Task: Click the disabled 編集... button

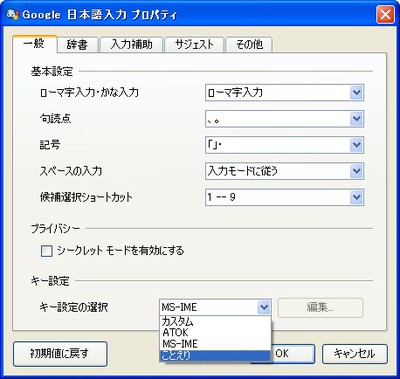Action: tap(320, 307)
